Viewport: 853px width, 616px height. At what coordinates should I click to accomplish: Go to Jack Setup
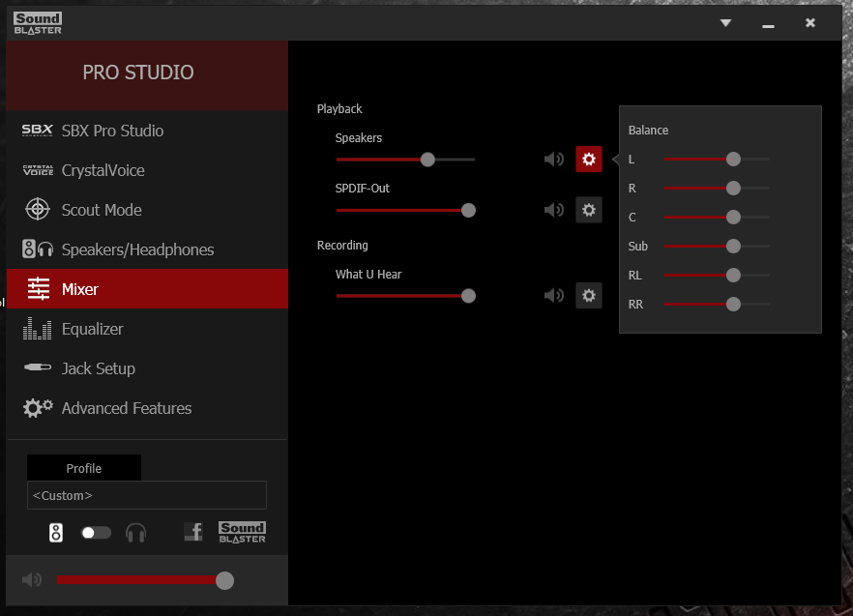pyautogui.click(x=147, y=368)
